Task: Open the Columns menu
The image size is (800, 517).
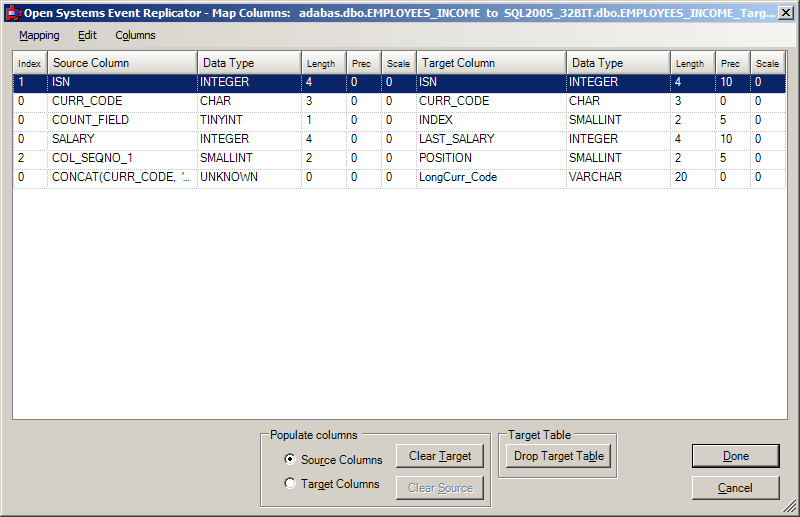Action: (x=135, y=35)
